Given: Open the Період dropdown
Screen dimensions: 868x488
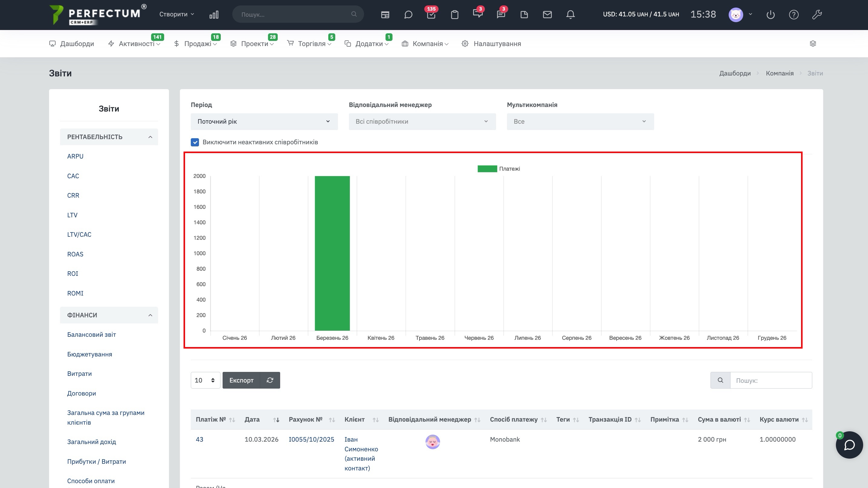Looking at the screenshot, I should pos(264,122).
